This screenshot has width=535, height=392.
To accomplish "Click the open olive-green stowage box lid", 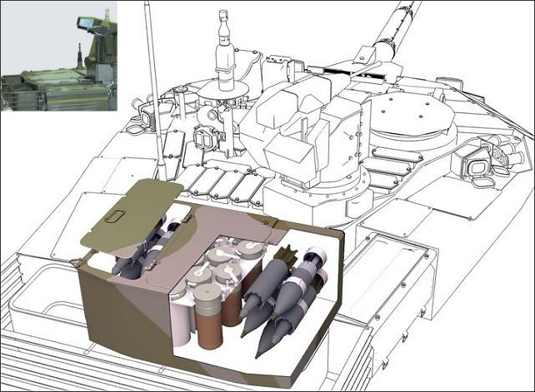I will 132,216.
